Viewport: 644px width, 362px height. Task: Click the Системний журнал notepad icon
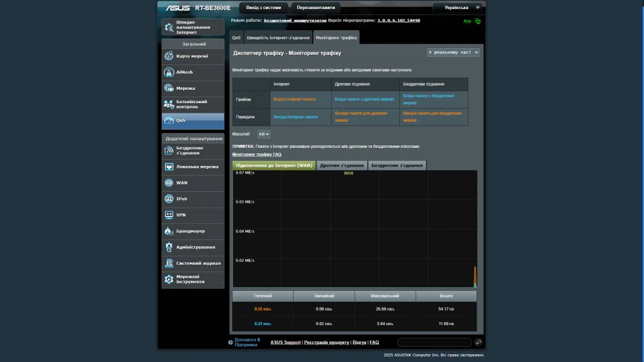pos(169,263)
